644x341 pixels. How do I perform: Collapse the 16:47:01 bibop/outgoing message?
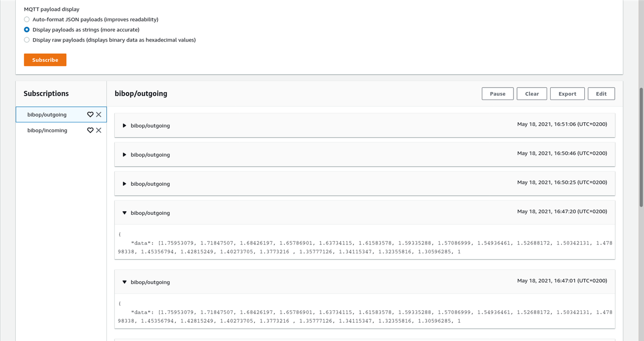(125, 283)
